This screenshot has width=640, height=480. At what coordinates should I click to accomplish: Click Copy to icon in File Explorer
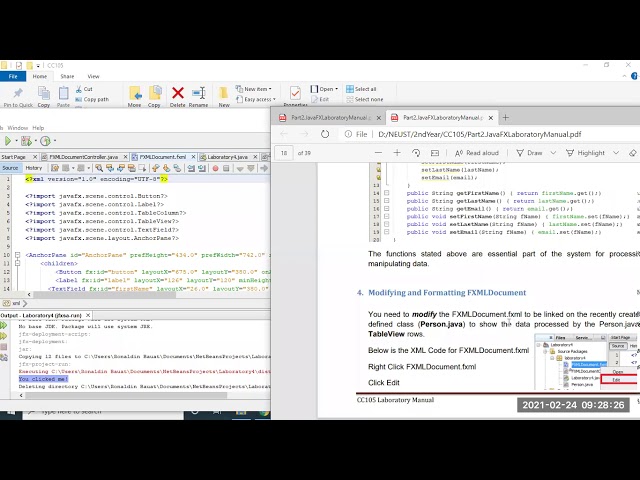tap(155, 93)
